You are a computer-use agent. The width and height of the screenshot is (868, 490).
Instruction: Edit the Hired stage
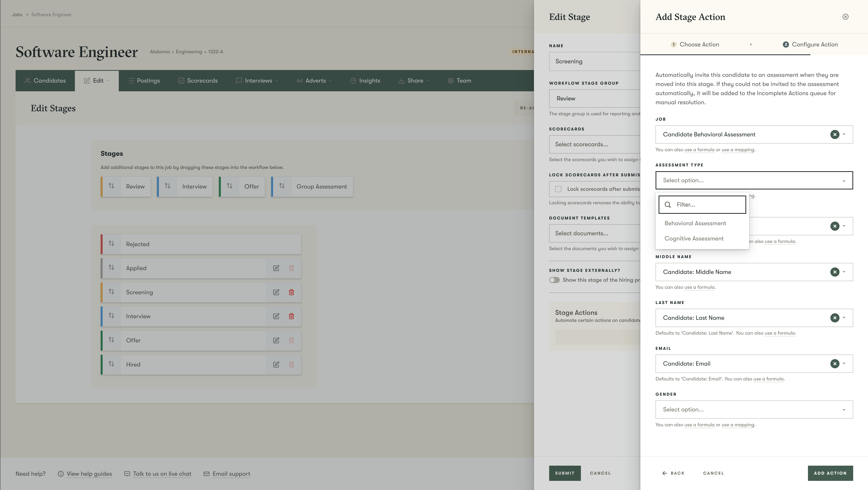(276, 364)
